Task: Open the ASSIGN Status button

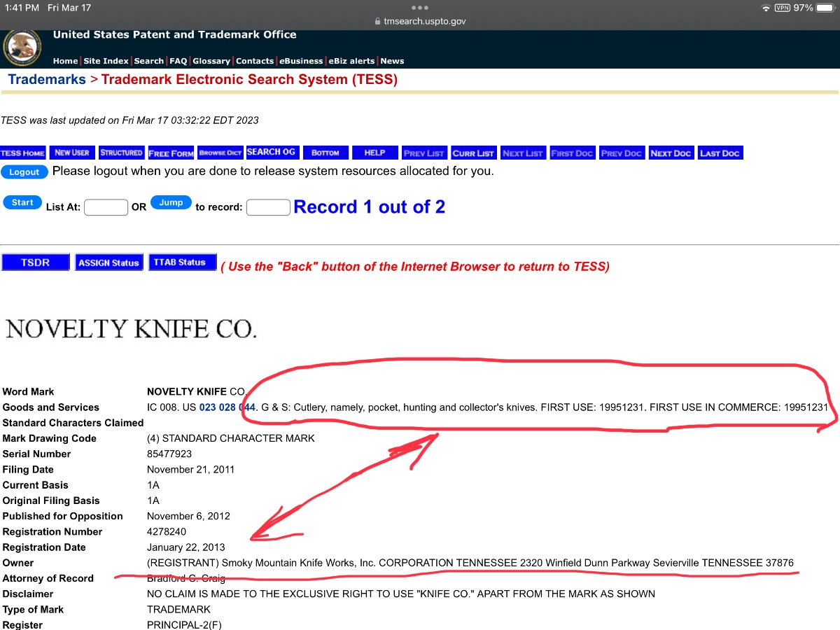Action: click(108, 262)
